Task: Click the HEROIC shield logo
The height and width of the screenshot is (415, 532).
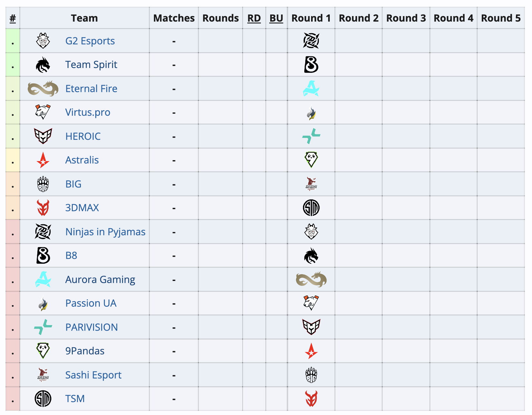Action: 43,136
